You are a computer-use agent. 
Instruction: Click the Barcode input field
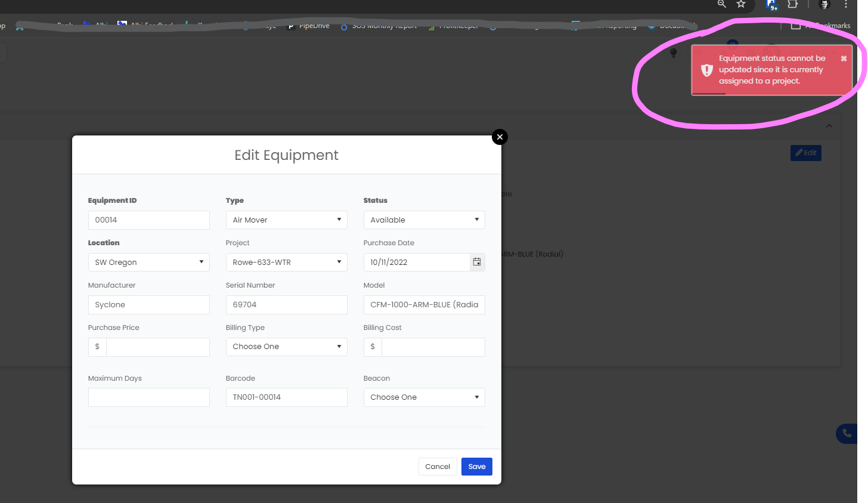tap(286, 397)
